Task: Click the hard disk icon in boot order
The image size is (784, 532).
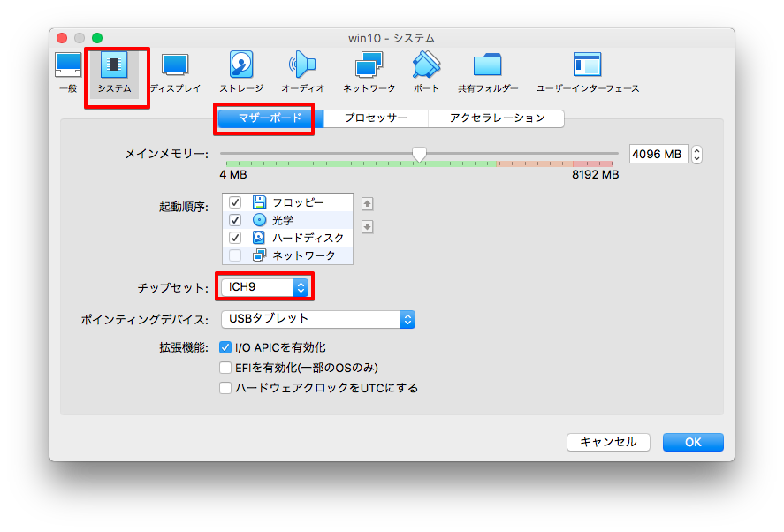Action: 259,238
